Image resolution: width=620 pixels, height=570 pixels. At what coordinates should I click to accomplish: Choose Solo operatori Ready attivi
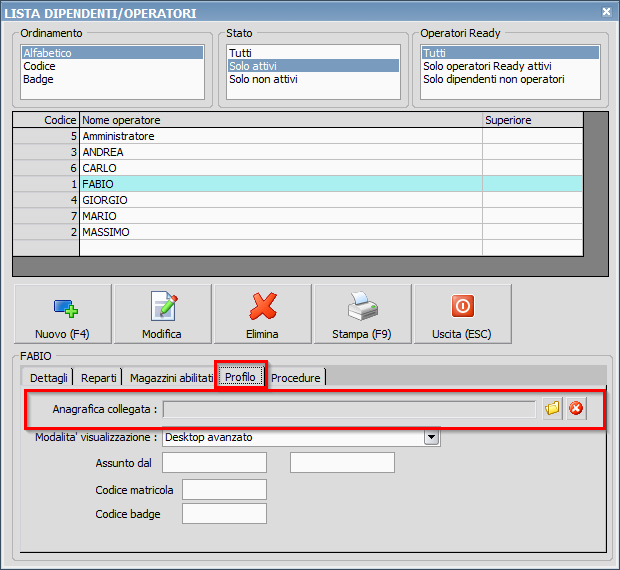coord(510,66)
